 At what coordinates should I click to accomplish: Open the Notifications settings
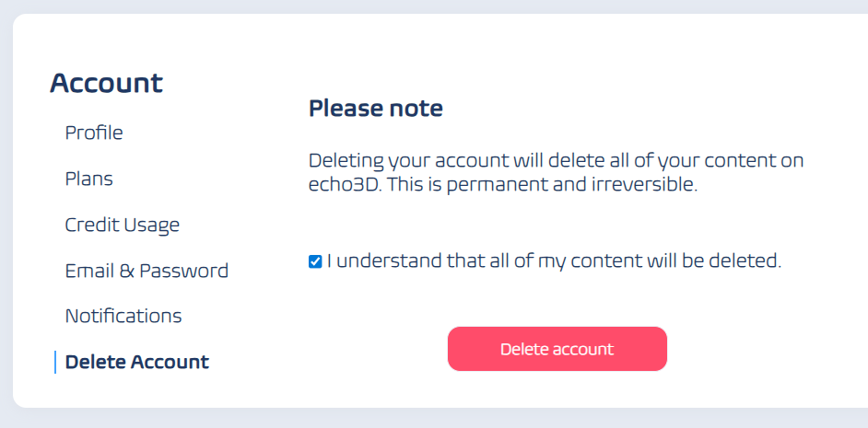123,316
